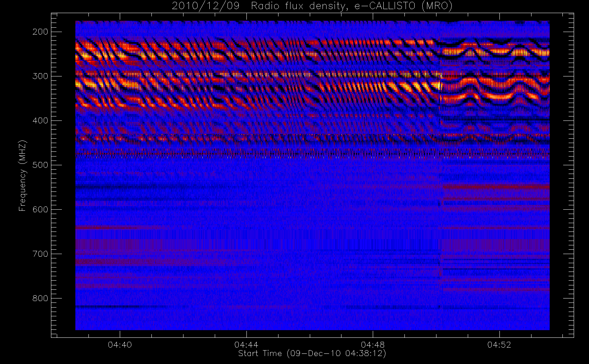Click the '400' frequency tick label

coord(40,120)
